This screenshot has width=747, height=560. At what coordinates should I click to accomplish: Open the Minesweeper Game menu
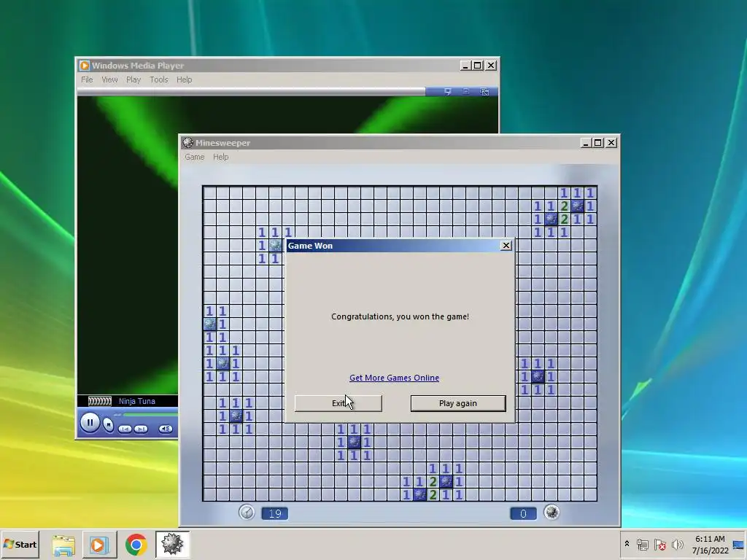194,157
